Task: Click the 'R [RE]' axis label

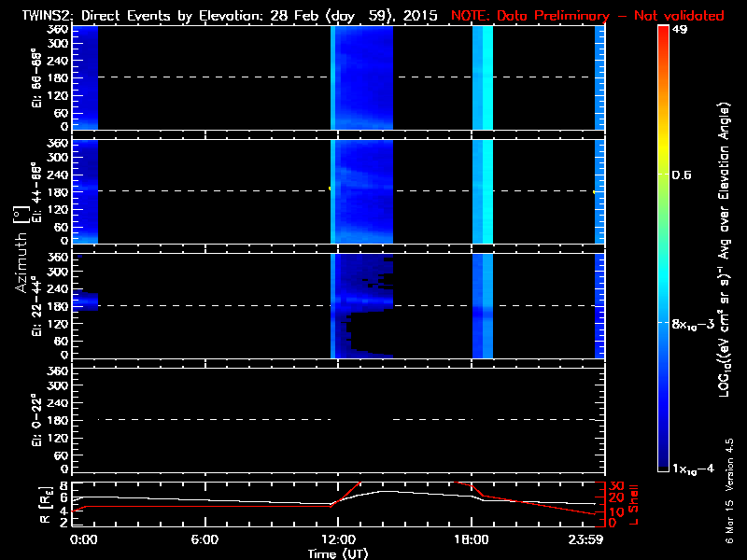Action: click(45, 506)
